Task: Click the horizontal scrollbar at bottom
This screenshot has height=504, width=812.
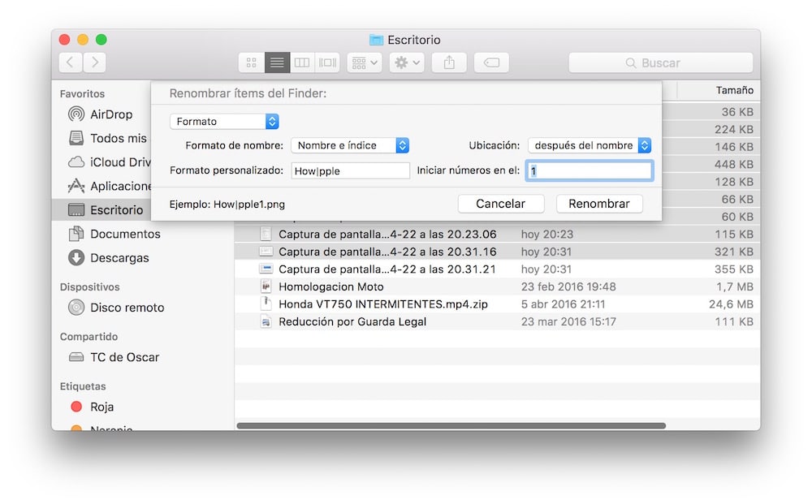Action: tap(451, 425)
